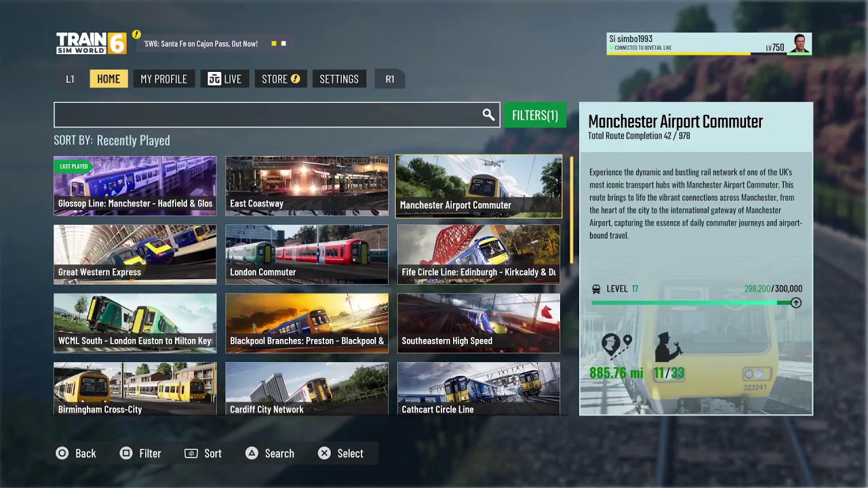Click the cross Select button icon
The image size is (868, 488).
tap(324, 453)
